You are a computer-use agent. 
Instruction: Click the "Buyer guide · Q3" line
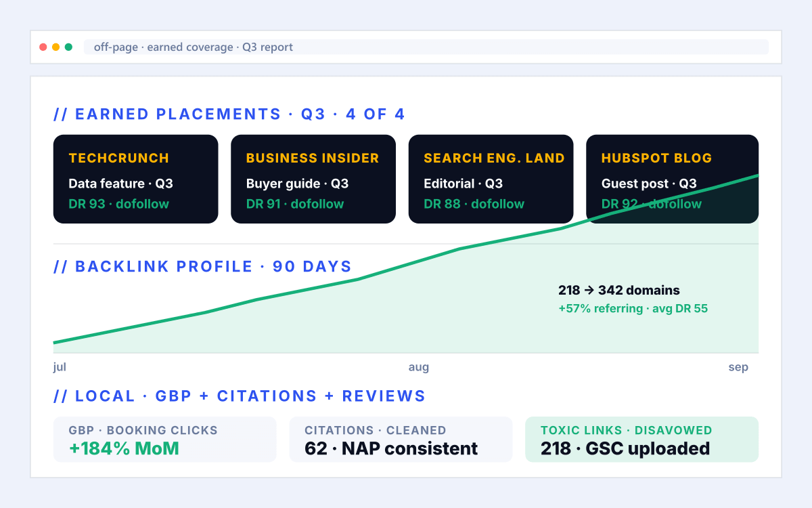[x=298, y=184]
